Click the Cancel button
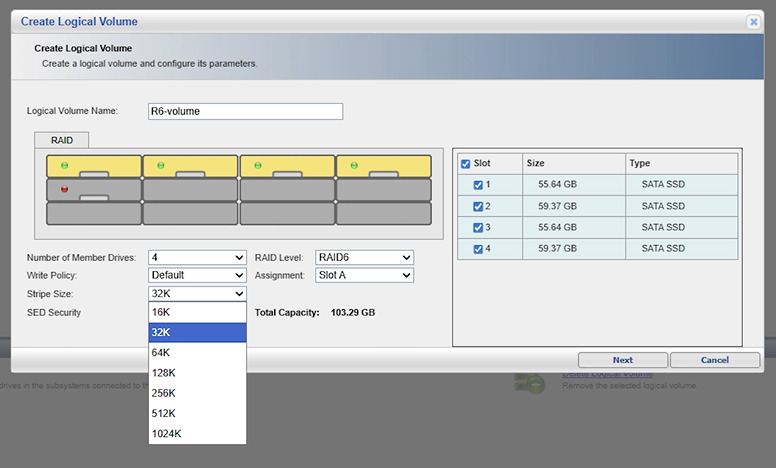 tap(715, 360)
